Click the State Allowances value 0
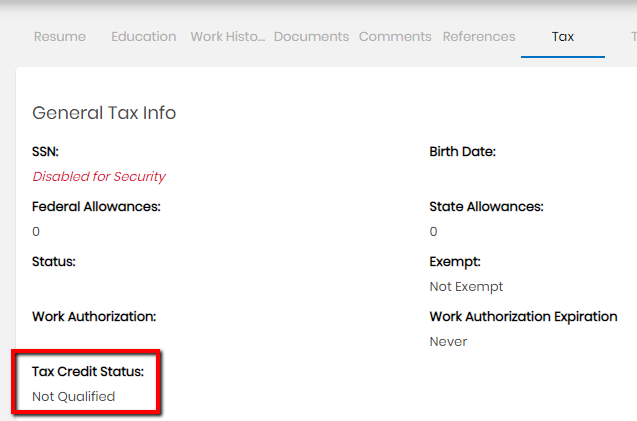Image resolution: width=637 pixels, height=421 pixels. pyautogui.click(x=433, y=232)
